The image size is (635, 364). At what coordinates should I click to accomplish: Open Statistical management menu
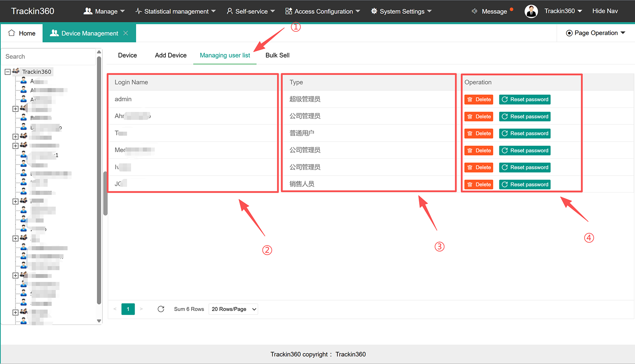175,11
